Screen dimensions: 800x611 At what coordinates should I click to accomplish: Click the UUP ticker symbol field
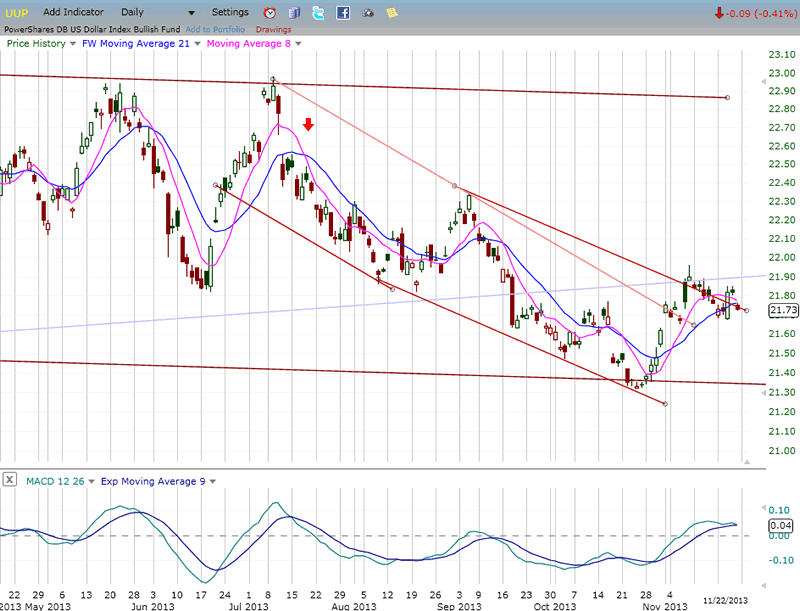18,13
